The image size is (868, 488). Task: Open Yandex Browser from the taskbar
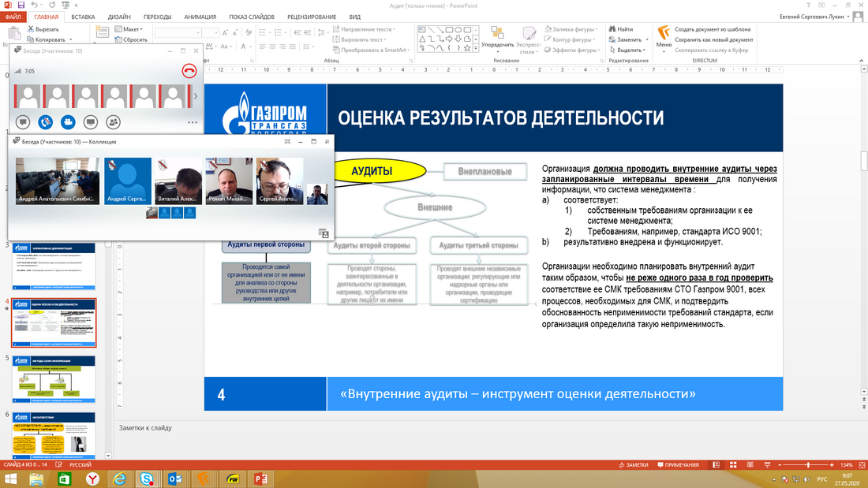(x=92, y=479)
